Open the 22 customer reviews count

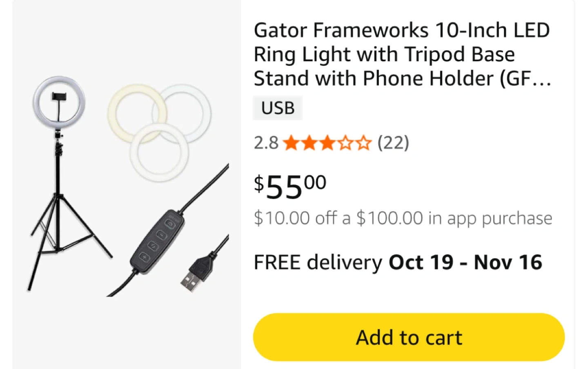click(393, 143)
